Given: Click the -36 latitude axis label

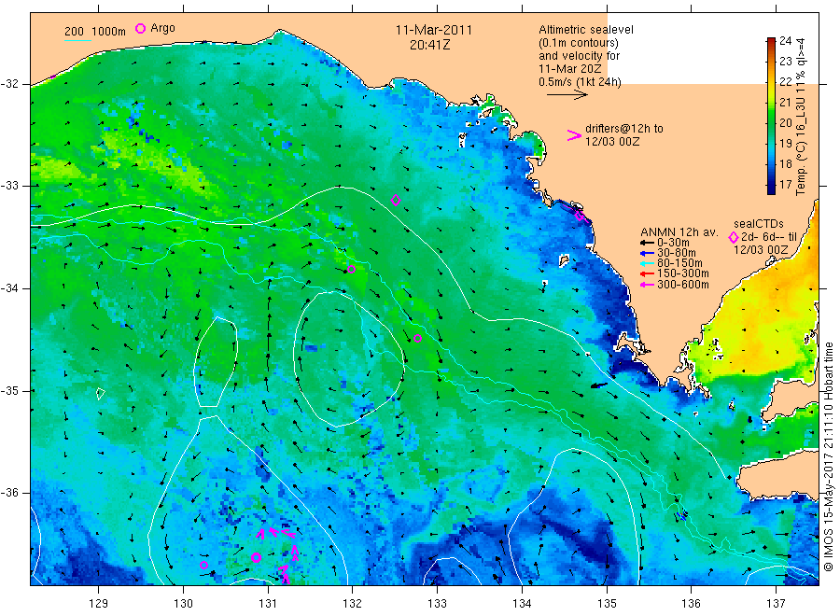Looking at the screenshot, I should point(9,493).
